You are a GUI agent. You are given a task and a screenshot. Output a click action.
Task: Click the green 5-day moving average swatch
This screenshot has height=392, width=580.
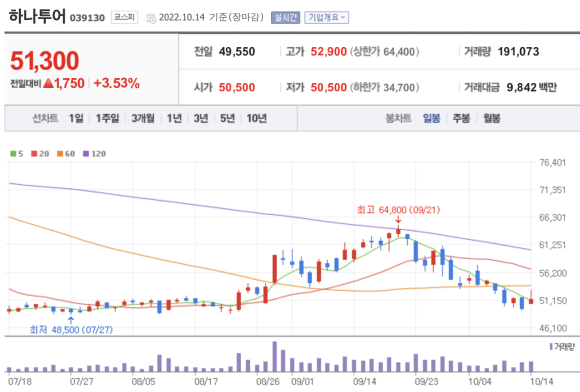pyautogui.click(x=13, y=153)
